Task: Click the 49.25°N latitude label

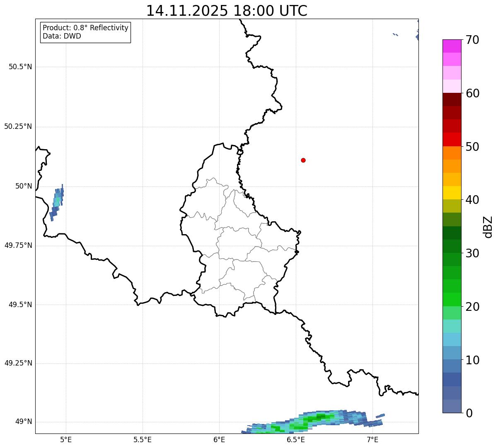Action: [x=18, y=363]
